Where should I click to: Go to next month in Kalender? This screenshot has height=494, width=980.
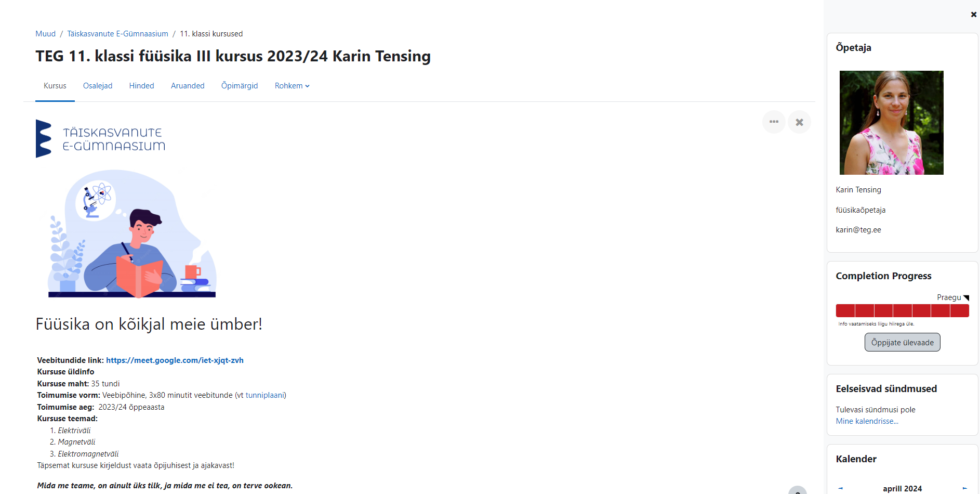pos(964,488)
